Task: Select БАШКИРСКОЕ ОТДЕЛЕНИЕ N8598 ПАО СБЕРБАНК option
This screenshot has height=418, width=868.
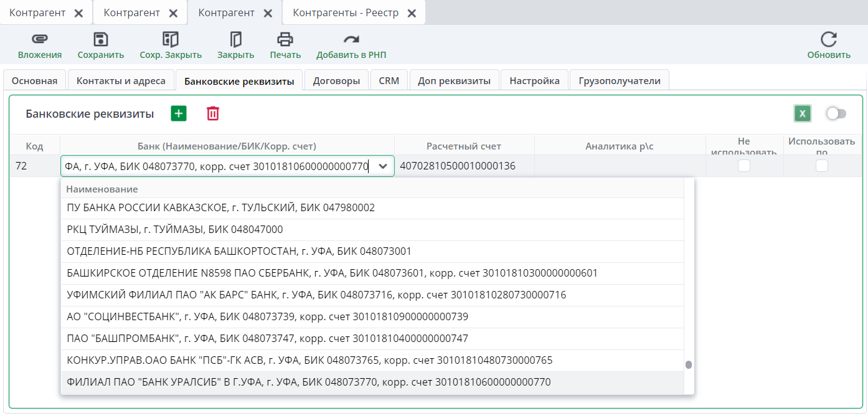Action: click(332, 273)
